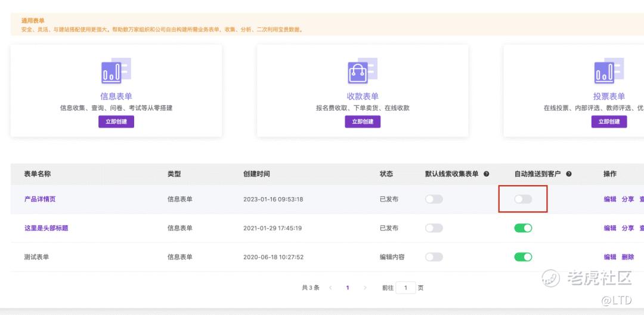This screenshot has height=315, width=644.
Task: Click the date 2021-01-29 17:45:19
Action: click(273, 228)
